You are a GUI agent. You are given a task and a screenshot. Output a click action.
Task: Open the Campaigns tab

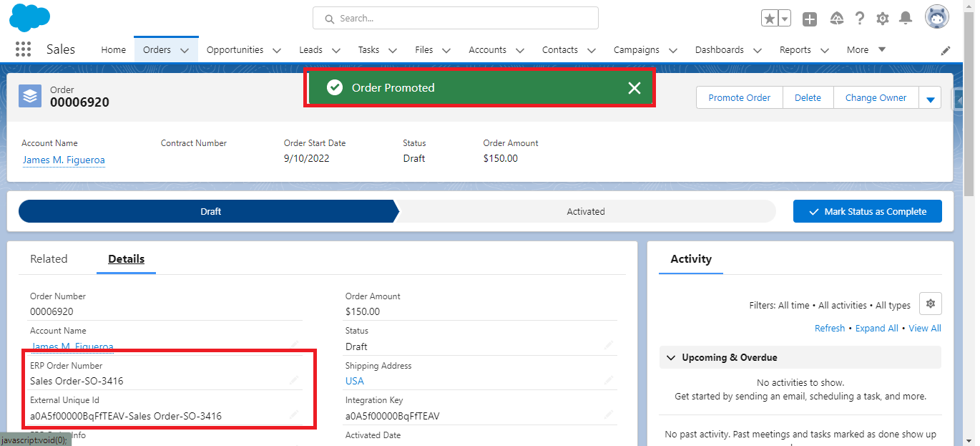tap(637, 49)
